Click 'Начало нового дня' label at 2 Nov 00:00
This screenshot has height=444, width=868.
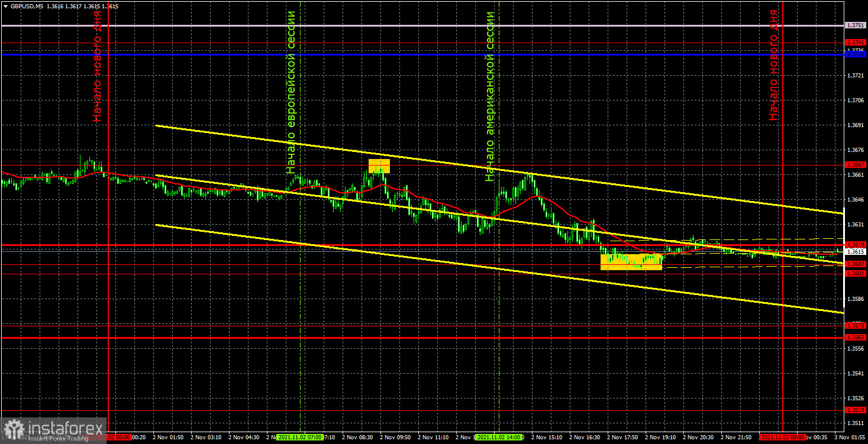[97, 66]
